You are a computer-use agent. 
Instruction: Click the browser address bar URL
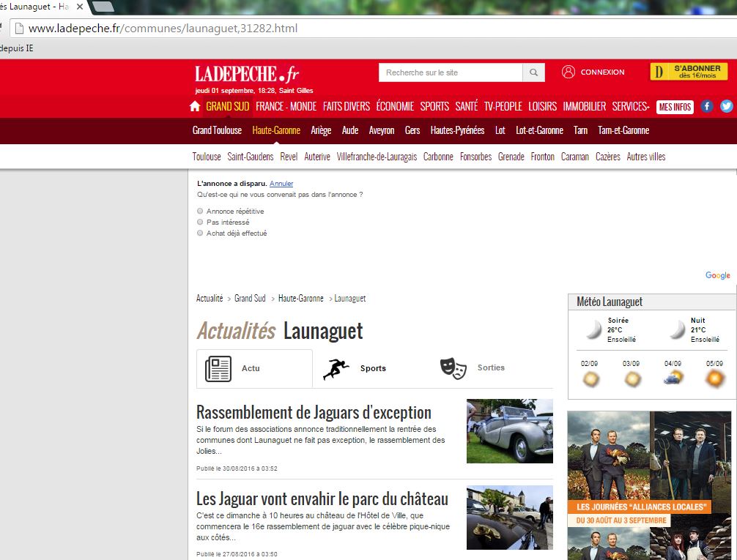point(163,29)
